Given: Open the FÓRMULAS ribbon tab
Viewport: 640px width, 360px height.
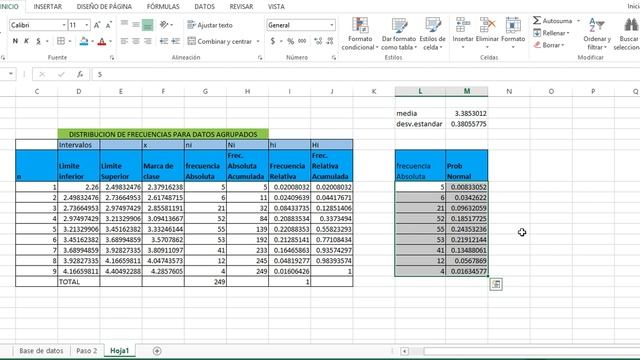Looking at the screenshot, I should tap(163, 7).
